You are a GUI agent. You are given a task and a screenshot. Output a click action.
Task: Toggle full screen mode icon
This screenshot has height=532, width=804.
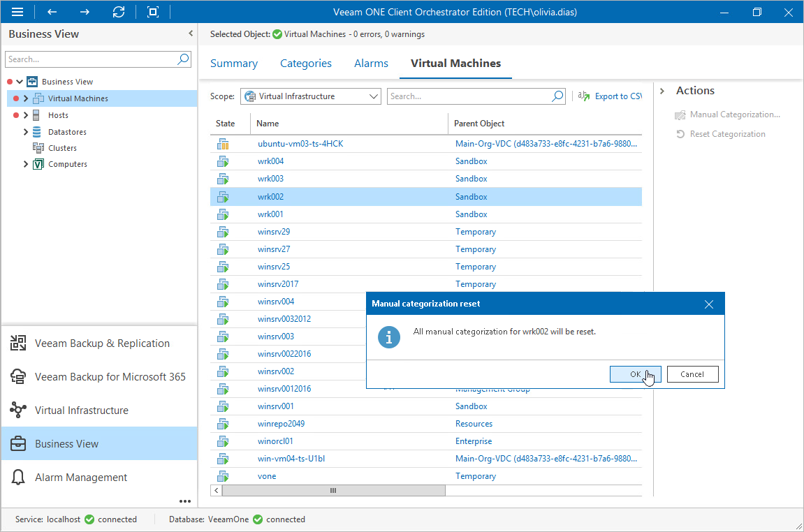click(153, 12)
